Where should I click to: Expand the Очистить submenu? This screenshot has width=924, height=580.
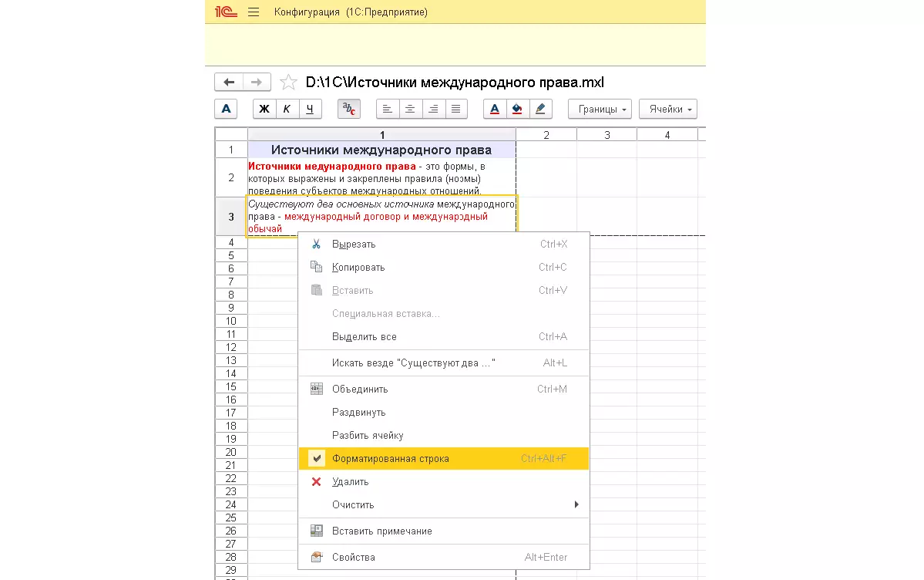tap(444, 504)
